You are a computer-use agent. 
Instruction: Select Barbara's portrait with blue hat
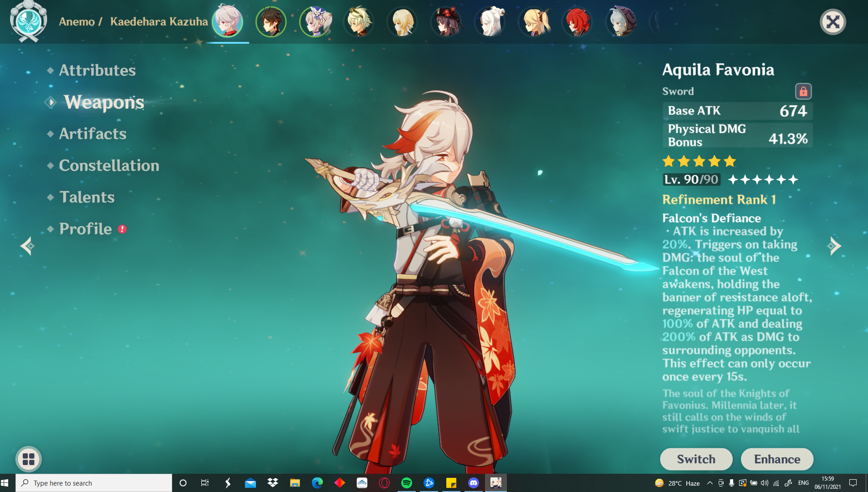315,21
